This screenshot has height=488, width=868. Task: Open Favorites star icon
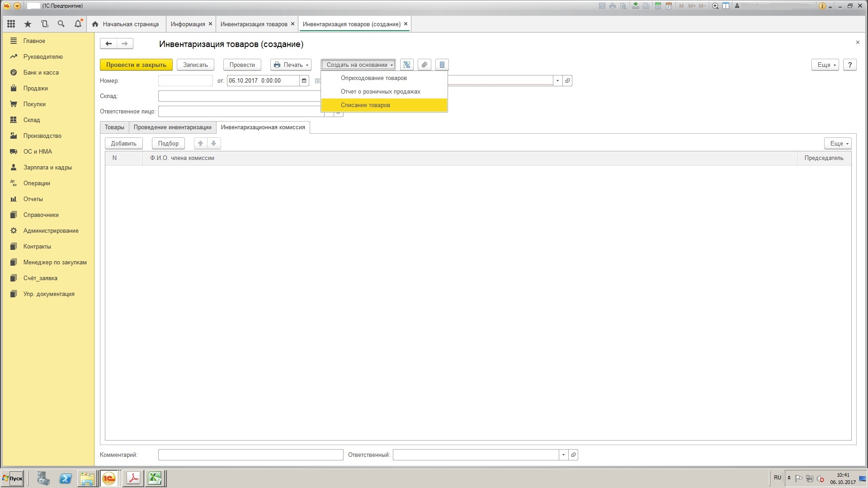(x=28, y=24)
